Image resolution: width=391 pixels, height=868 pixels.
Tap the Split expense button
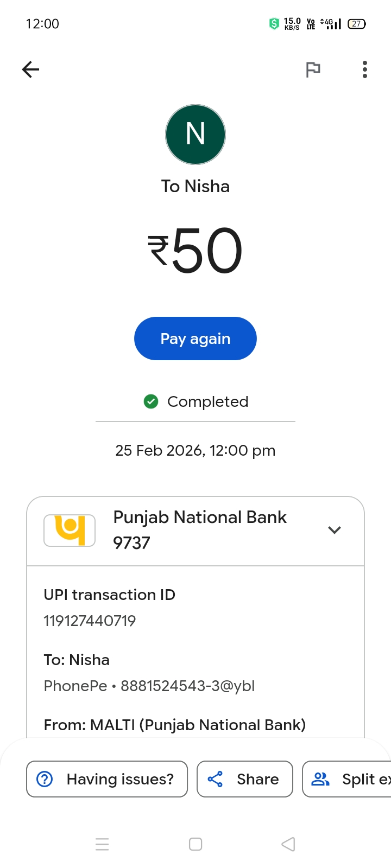(348, 779)
